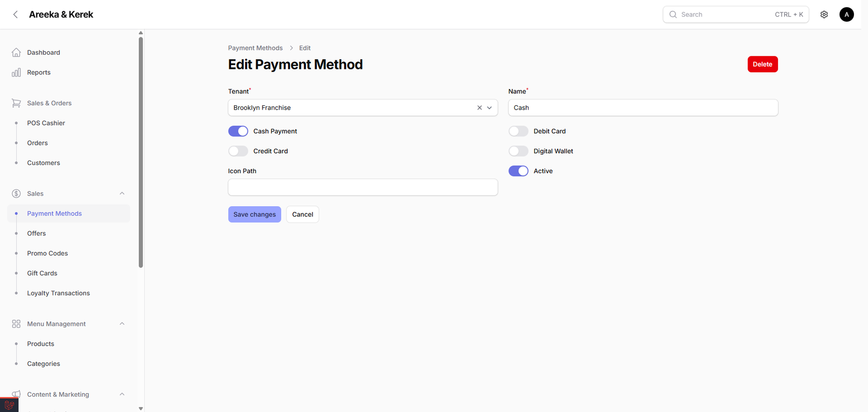Click the sidebar scroll down arrow
The width and height of the screenshot is (868, 412).
coord(141,409)
